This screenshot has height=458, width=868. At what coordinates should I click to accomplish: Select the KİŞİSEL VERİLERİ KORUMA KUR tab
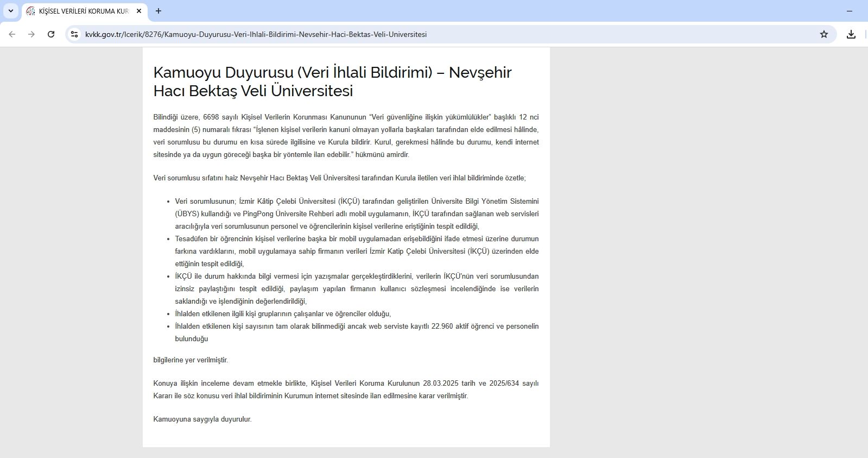(x=81, y=11)
